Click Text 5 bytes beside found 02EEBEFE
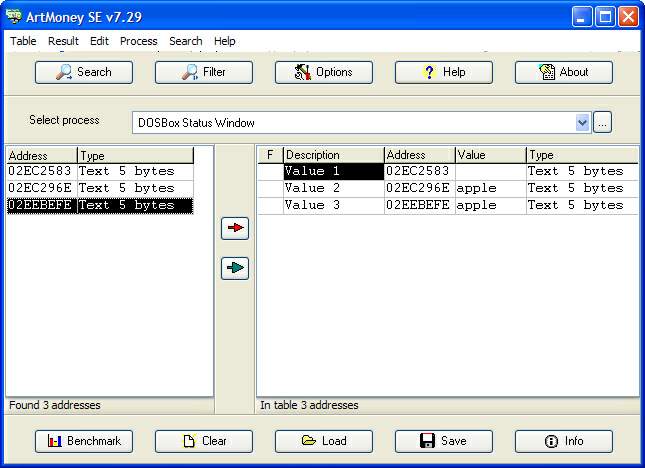Screen dimensions: 645x468 135,205
